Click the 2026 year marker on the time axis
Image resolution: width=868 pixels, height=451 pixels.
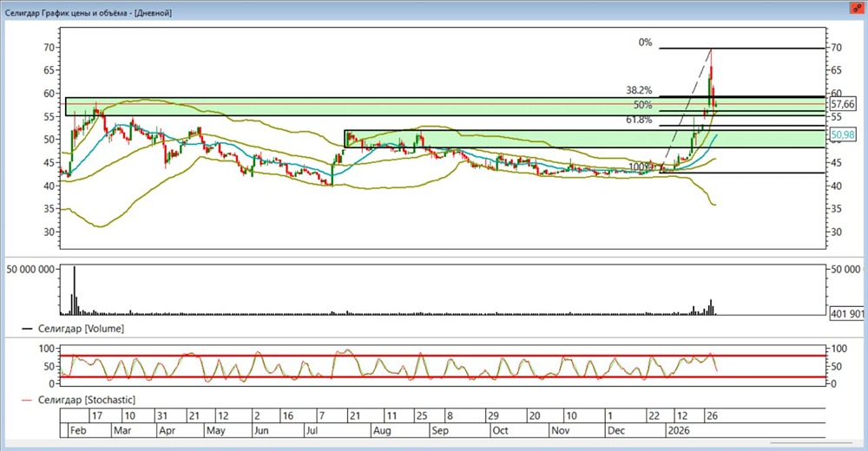(x=678, y=430)
